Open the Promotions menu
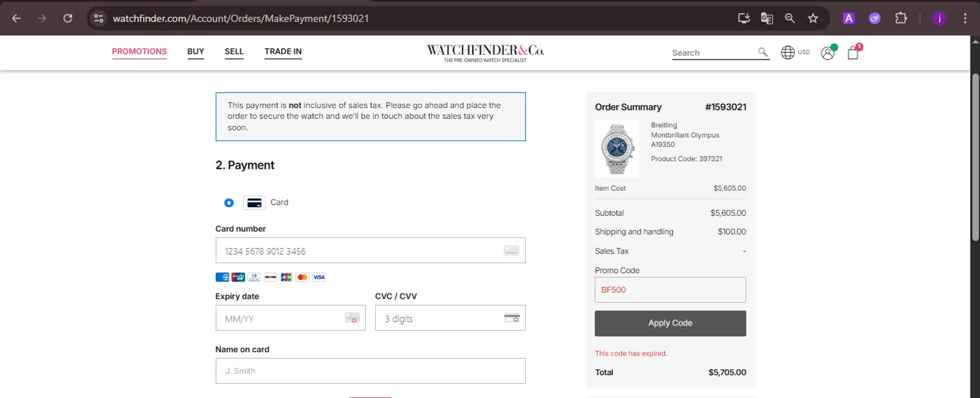Image resolution: width=980 pixels, height=398 pixels. pyautogui.click(x=139, y=52)
